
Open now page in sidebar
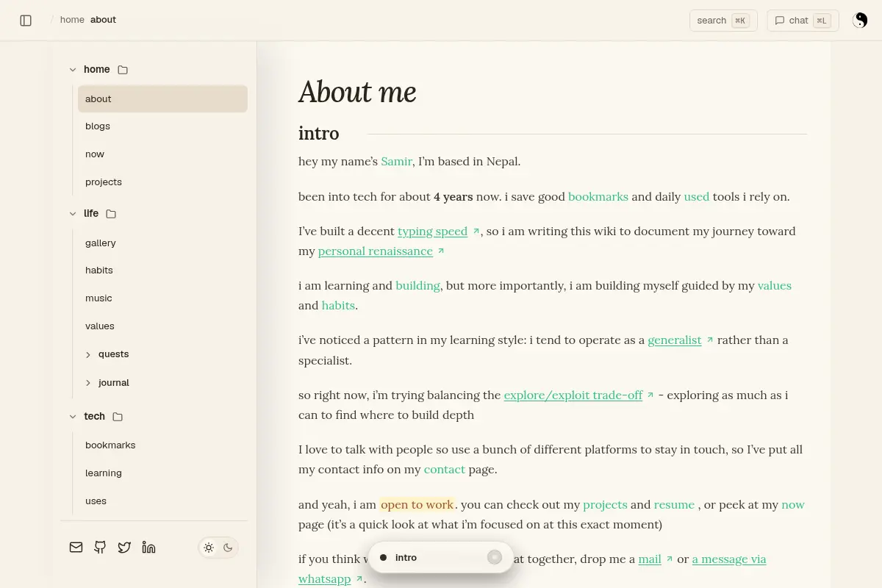[162, 154]
